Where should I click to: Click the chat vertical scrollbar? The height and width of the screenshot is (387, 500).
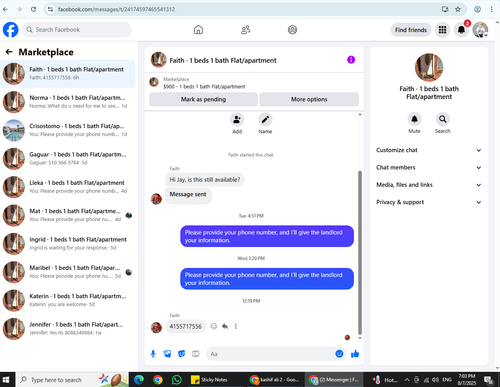360,252
